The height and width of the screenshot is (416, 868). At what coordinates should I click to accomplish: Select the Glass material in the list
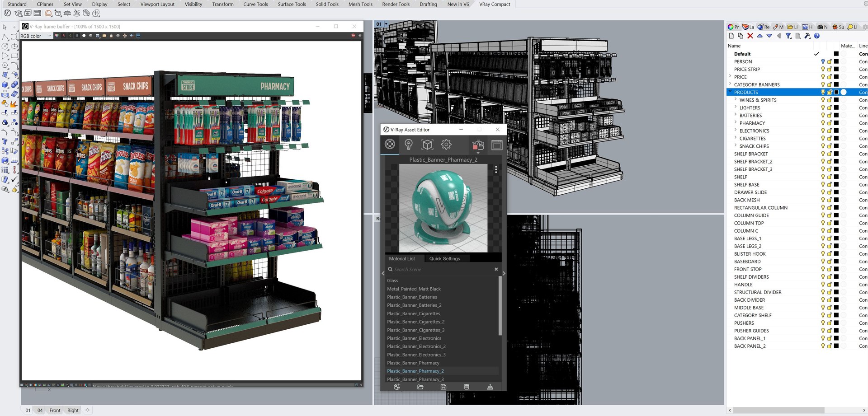[x=392, y=280]
